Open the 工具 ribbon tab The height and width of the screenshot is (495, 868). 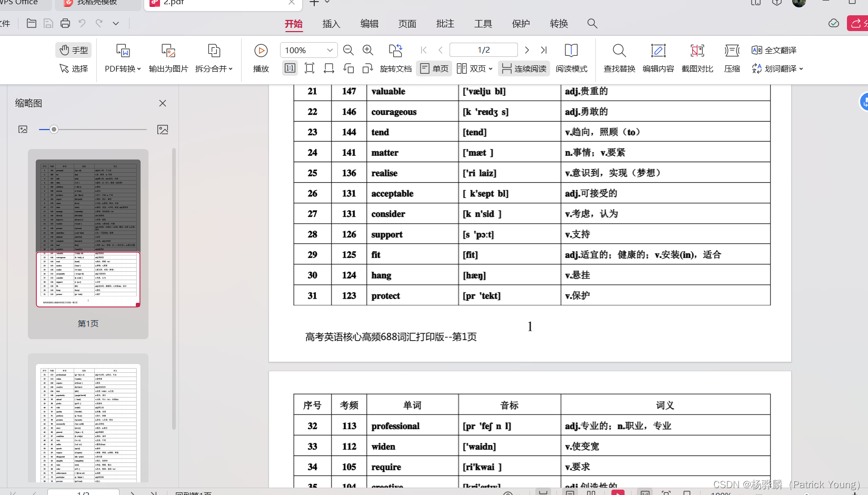pyautogui.click(x=483, y=24)
